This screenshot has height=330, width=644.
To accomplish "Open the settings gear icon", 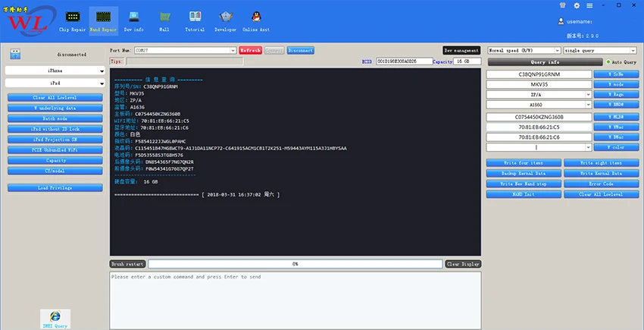I will pos(577,5).
